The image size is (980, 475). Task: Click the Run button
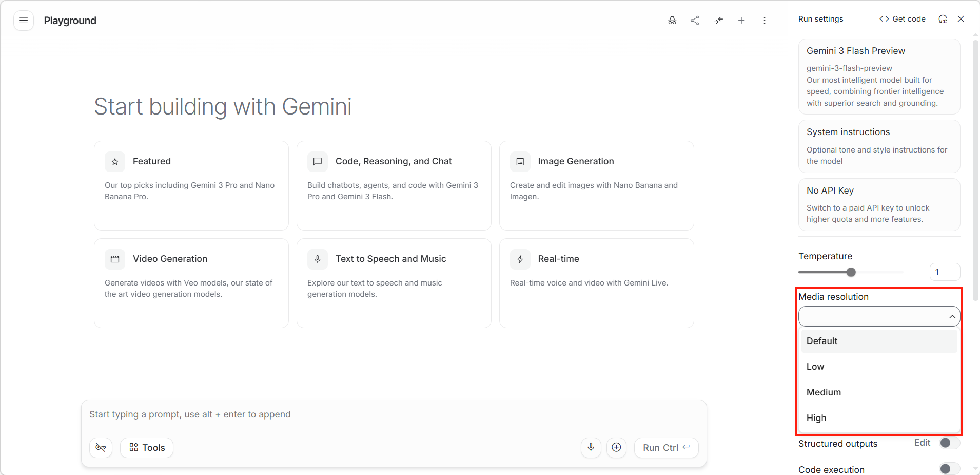(667, 448)
